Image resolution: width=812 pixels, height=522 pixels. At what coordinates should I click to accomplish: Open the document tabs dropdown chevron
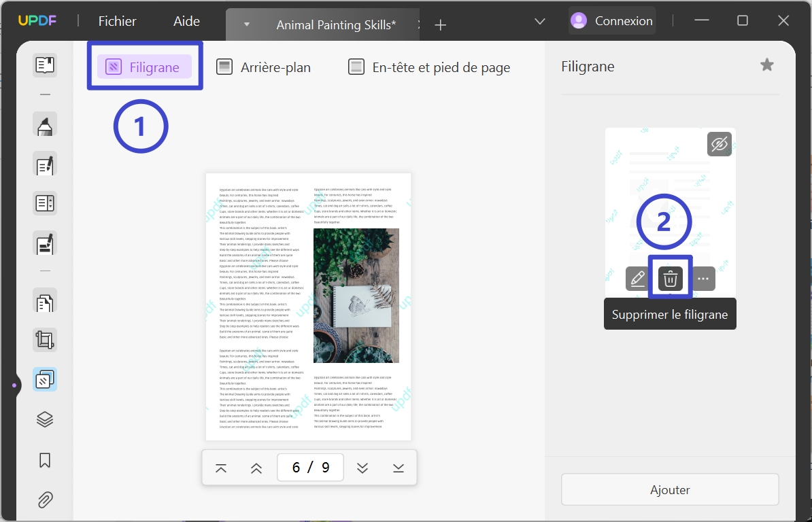pyautogui.click(x=539, y=21)
